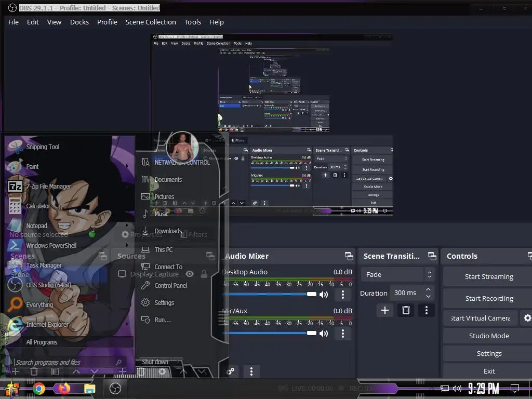Open Everything search app

(x=39, y=304)
